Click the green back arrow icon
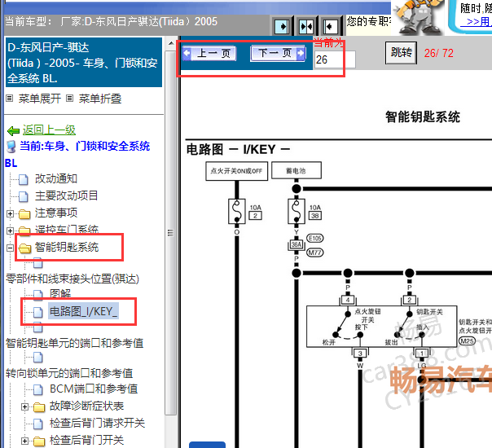Viewport: 492px width, 448px height. [13, 130]
